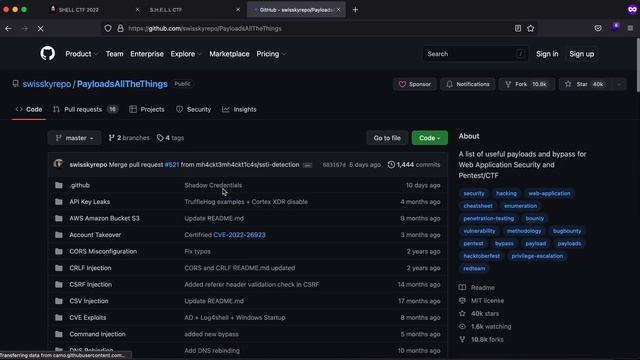Screen dimensions: 640x360
Task: Focus the GitHub search field
Action: (475, 54)
